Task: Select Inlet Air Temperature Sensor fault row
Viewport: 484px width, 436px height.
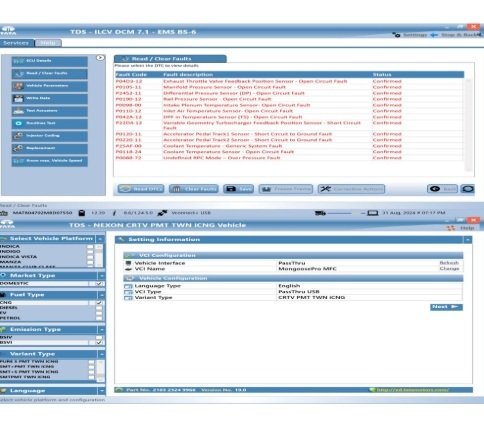Action: click(289, 111)
